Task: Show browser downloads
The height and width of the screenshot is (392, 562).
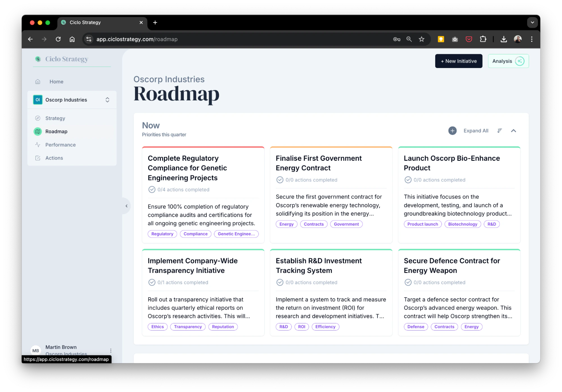Action: coord(504,39)
